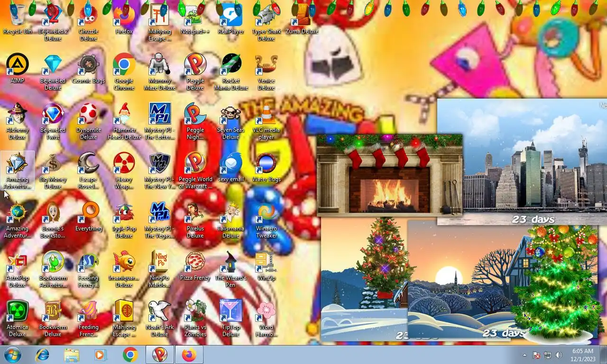Select the Iggle Pop Deluxe icon
The width and height of the screenshot is (607, 364).
(x=124, y=220)
